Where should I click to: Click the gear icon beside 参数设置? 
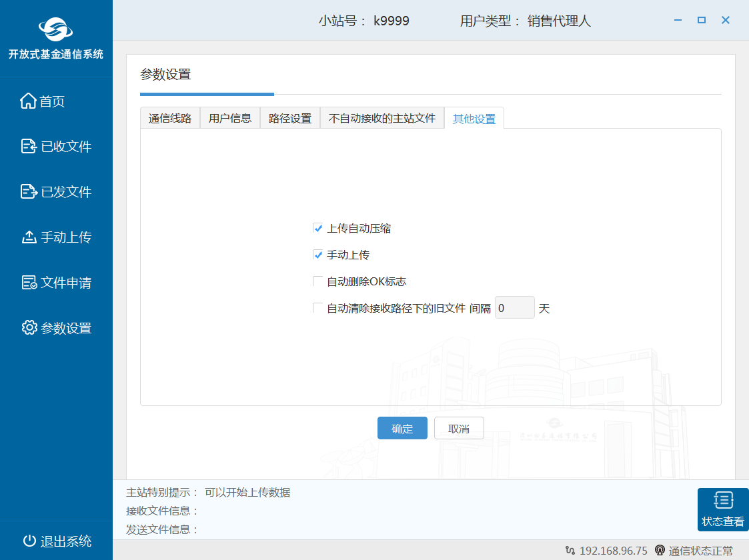[29, 327]
